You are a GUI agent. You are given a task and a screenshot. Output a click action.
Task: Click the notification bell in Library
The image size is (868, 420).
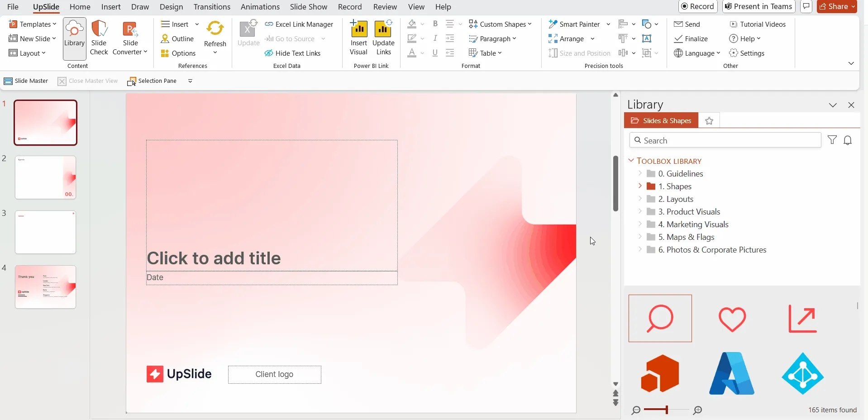(x=848, y=140)
